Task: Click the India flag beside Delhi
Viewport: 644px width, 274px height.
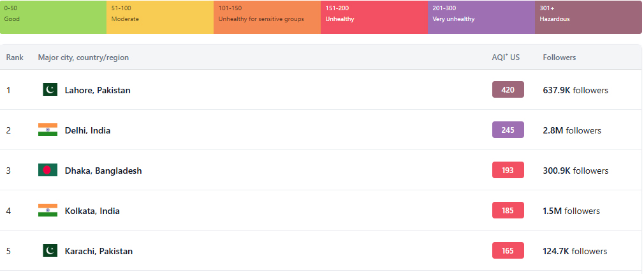Action: point(48,130)
